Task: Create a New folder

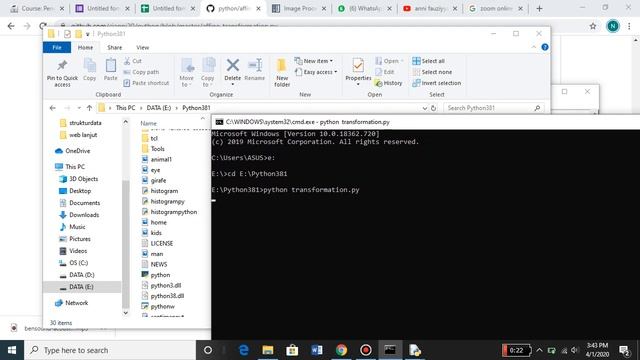Action: point(282,73)
